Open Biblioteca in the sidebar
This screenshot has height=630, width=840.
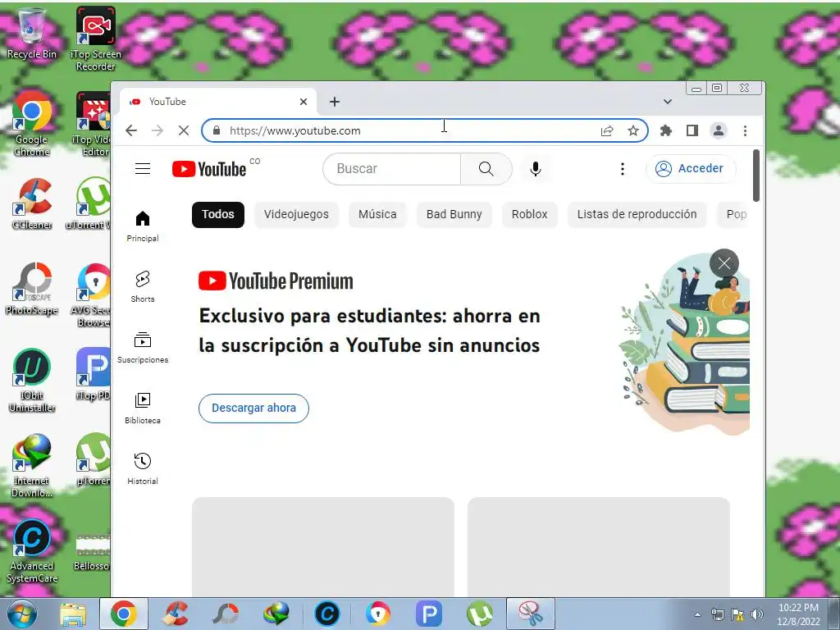coord(143,409)
